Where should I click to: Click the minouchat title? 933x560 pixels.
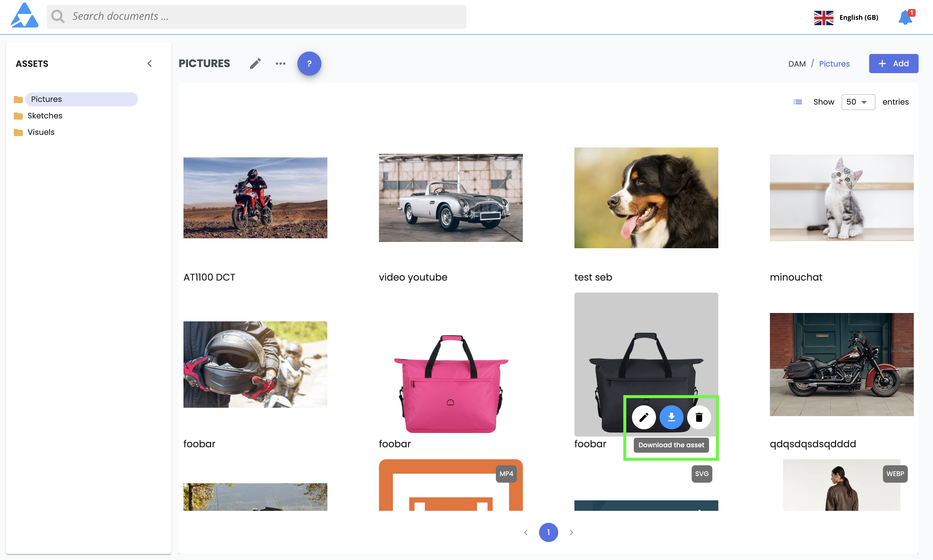(x=796, y=277)
